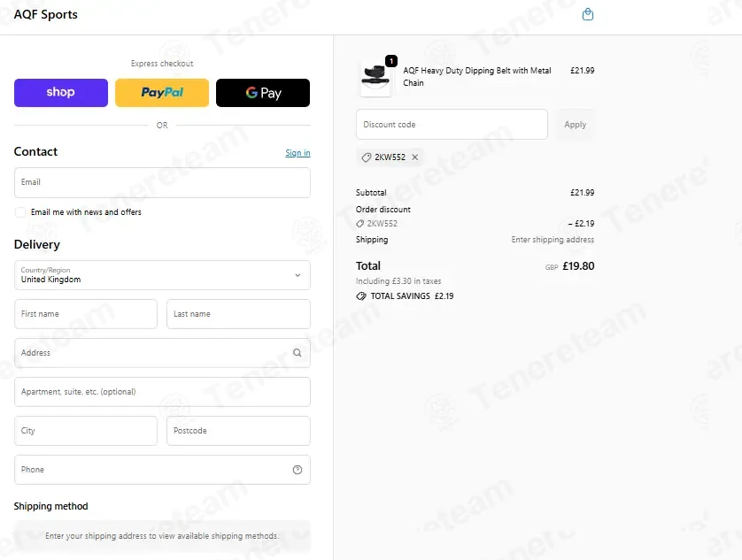Click the Enter shipping address text
Image resolution: width=742 pixels, height=560 pixels.
point(553,240)
